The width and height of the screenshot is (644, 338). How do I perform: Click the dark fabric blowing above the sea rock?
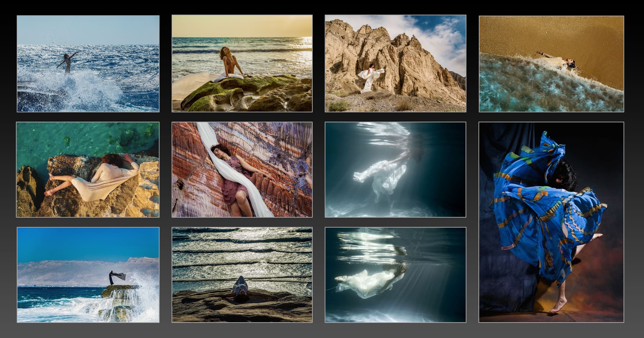118,276
